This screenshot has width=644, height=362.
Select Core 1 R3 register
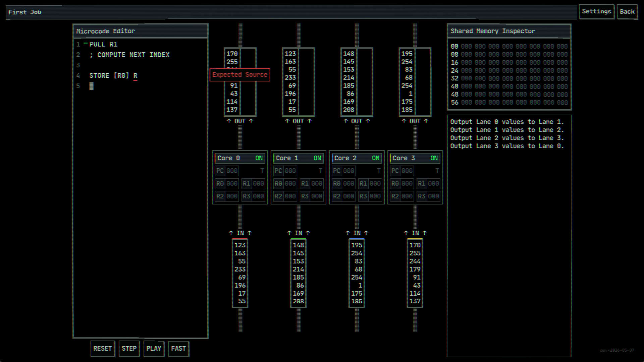[312, 196]
